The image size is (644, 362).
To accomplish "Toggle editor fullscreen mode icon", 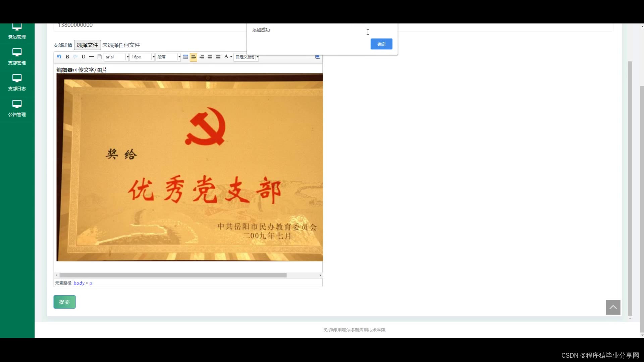I will pyautogui.click(x=317, y=57).
